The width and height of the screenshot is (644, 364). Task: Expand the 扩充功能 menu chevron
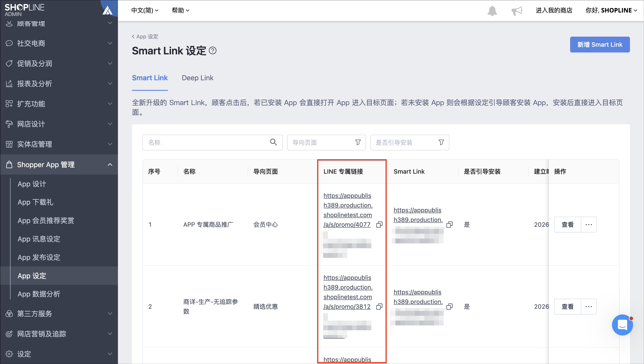click(110, 103)
